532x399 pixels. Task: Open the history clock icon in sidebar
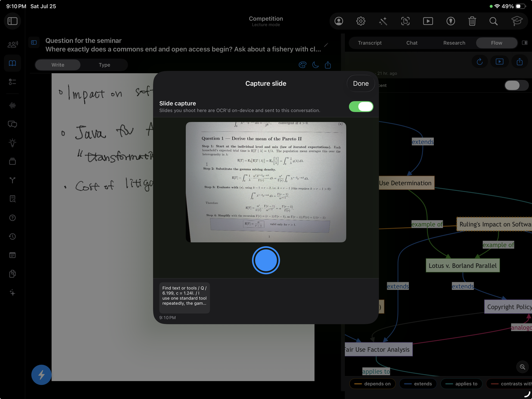[x=12, y=237]
